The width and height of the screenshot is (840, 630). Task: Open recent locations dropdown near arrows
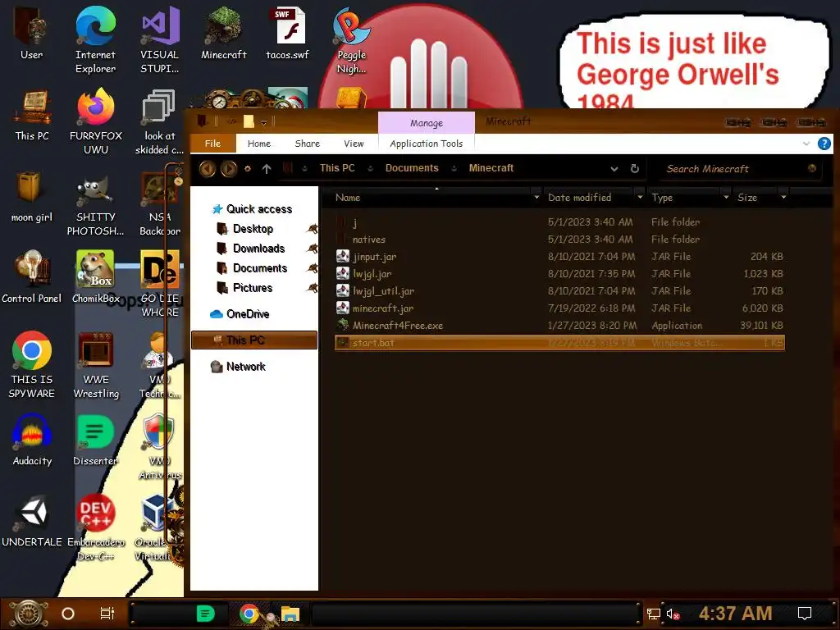[x=248, y=169]
